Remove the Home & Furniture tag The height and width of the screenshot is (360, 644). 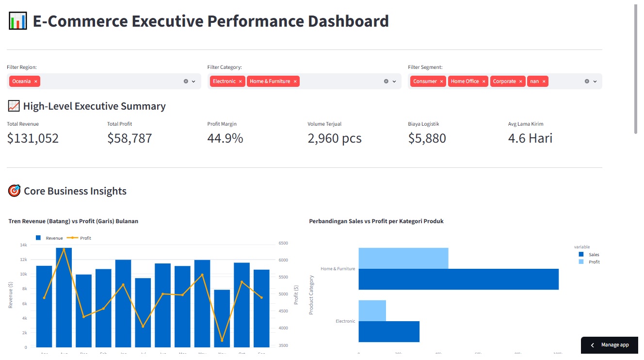coord(295,82)
